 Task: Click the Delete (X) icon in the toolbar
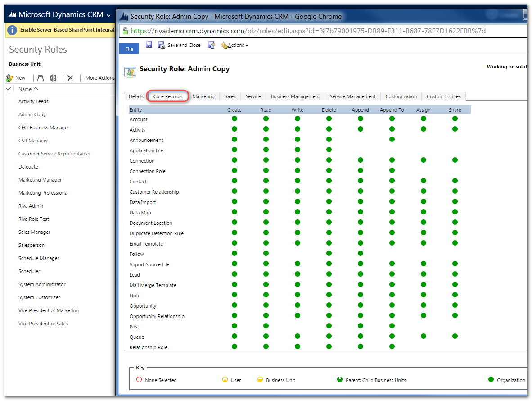coord(70,78)
